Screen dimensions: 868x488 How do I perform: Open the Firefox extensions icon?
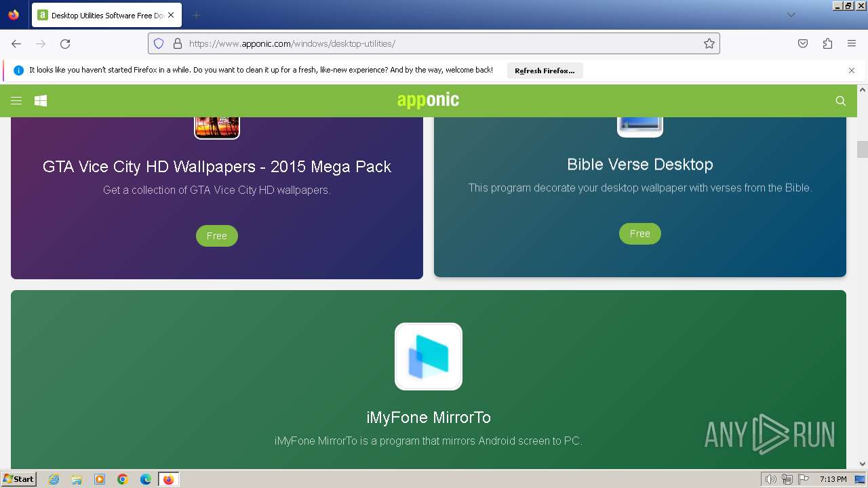pos(827,43)
